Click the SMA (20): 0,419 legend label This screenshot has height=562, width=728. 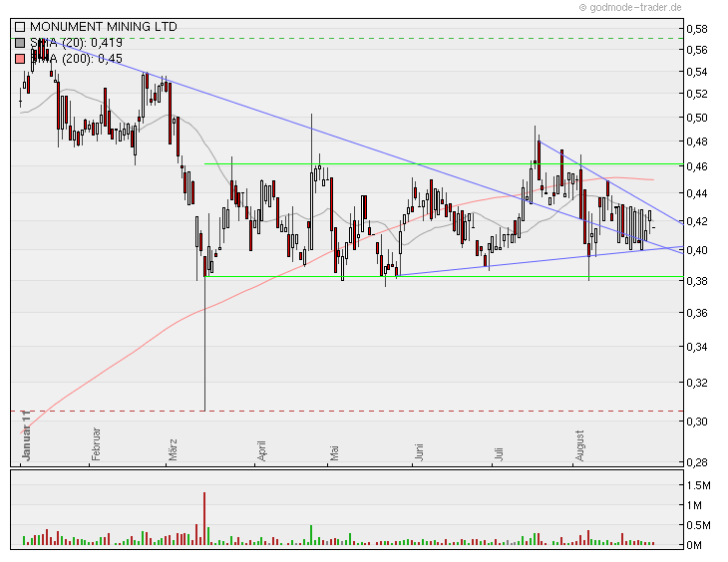pyautogui.click(x=76, y=43)
